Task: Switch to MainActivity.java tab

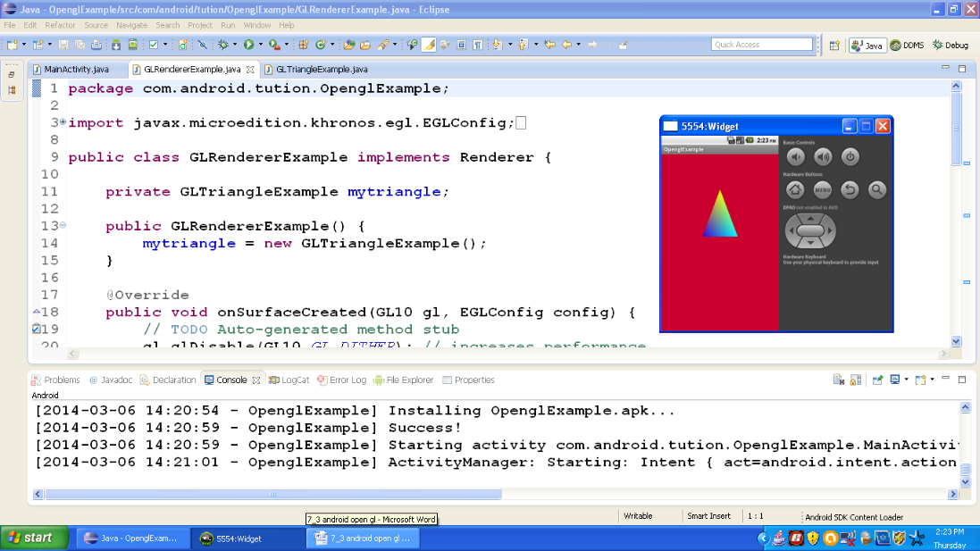Action: (71, 70)
